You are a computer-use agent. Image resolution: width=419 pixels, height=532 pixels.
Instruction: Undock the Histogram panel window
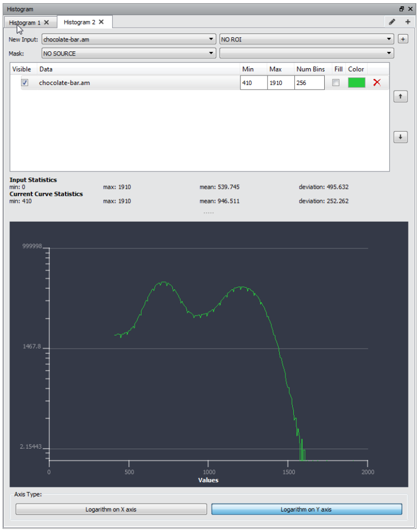tap(401, 9)
